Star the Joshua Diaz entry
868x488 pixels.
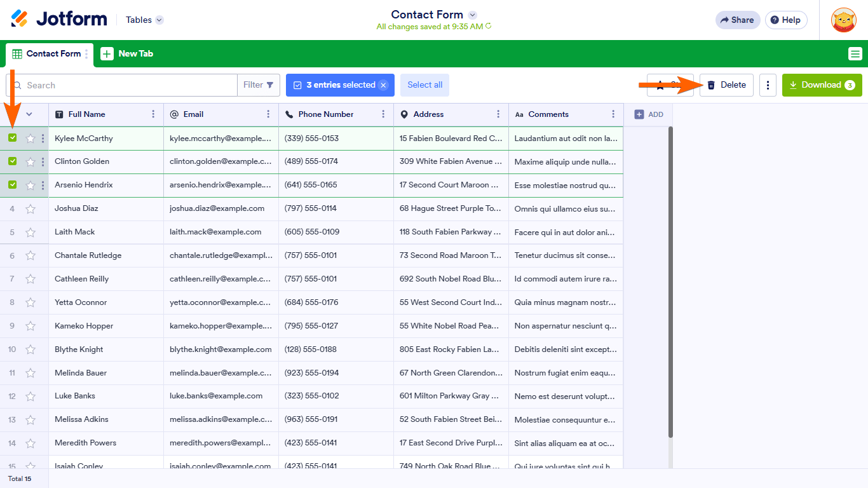point(31,209)
